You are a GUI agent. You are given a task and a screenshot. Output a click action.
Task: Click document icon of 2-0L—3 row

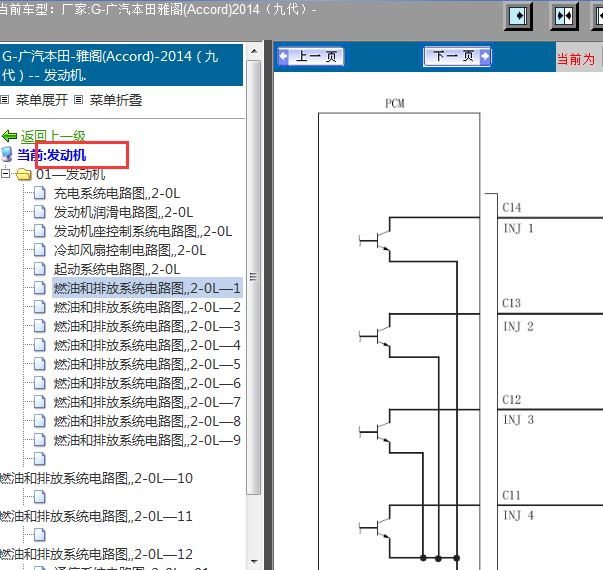pyautogui.click(x=40, y=326)
